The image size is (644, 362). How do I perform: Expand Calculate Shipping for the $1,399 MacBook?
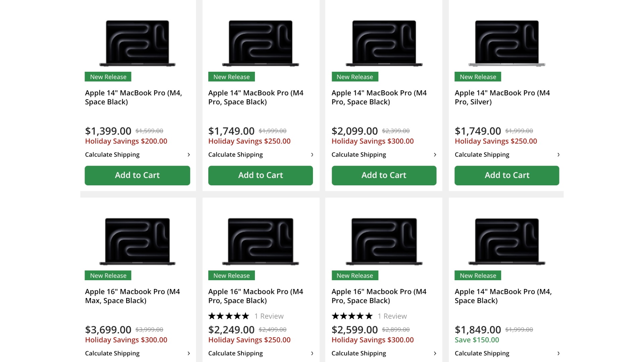(112, 155)
